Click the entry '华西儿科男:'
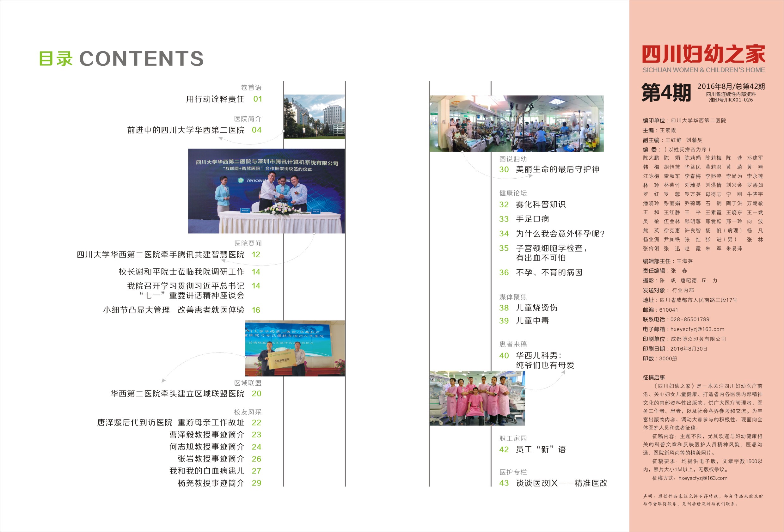This screenshot has width=784, height=532. click(x=539, y=356)
